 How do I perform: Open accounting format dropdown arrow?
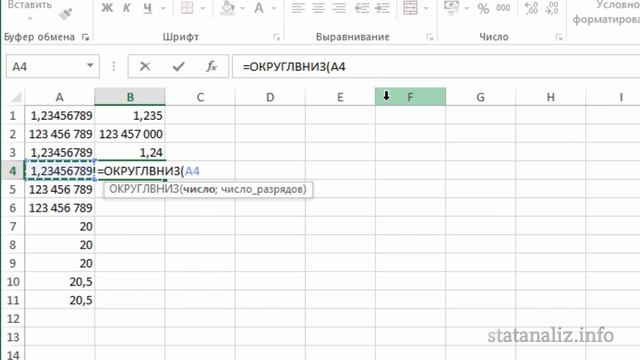point(467,8)
